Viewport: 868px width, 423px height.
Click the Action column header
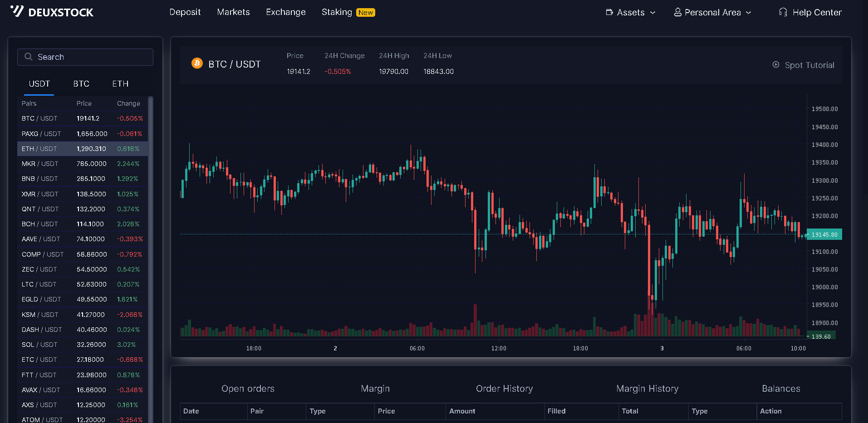770,411
